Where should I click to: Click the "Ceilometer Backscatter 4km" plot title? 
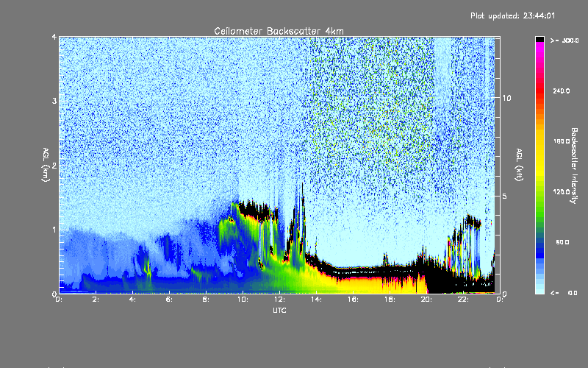tap(279, 31)
